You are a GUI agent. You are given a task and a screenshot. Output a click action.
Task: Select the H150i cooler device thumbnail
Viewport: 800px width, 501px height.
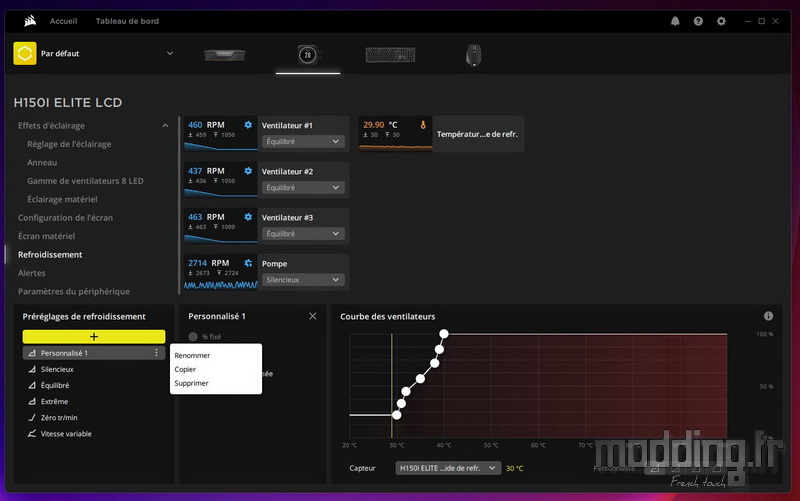coord(308,55)
